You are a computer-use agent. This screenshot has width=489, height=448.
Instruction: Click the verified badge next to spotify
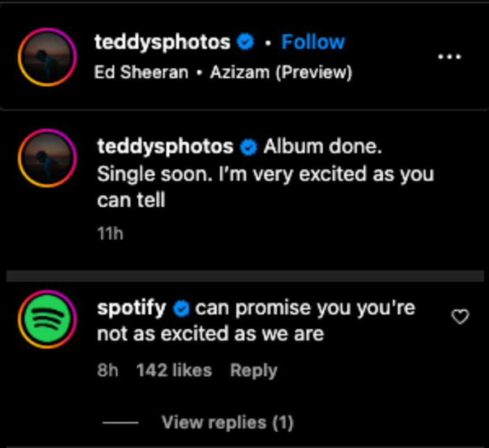point(181,308)
